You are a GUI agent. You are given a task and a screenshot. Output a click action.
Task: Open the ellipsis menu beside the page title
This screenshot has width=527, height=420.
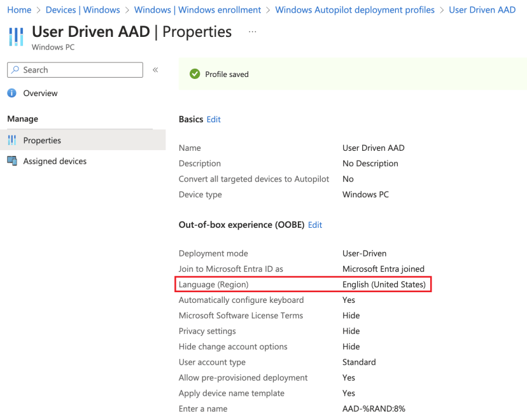pyautogui.click(x=252, y=31)
